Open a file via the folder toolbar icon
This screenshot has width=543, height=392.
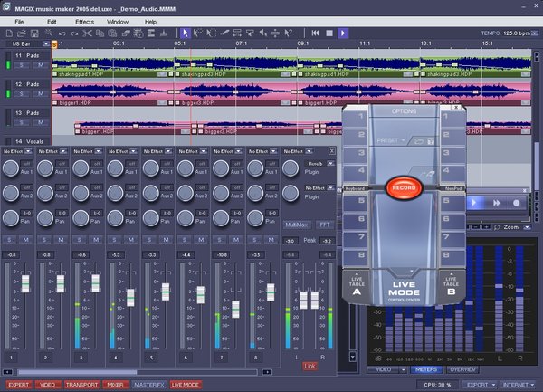22,33
